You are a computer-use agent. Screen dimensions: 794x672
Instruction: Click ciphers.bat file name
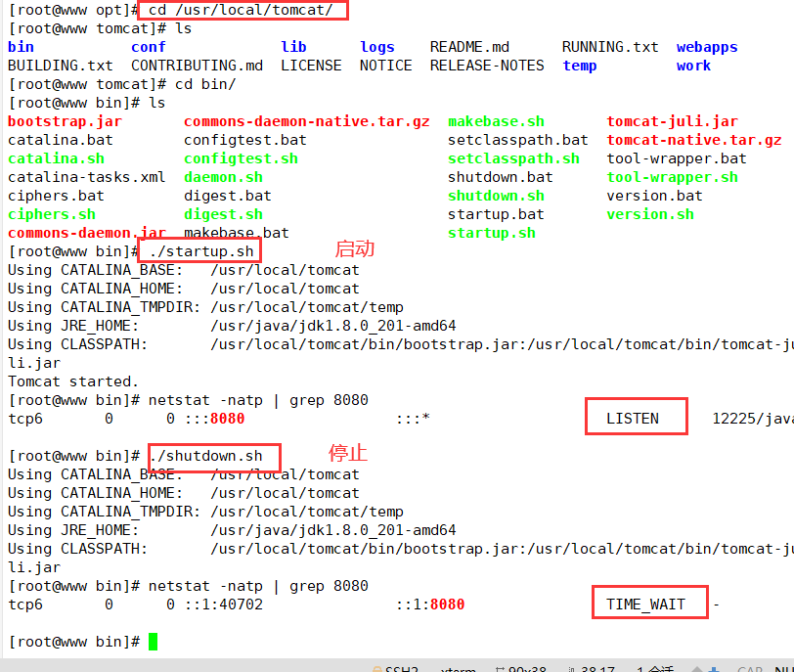point(56,196)
